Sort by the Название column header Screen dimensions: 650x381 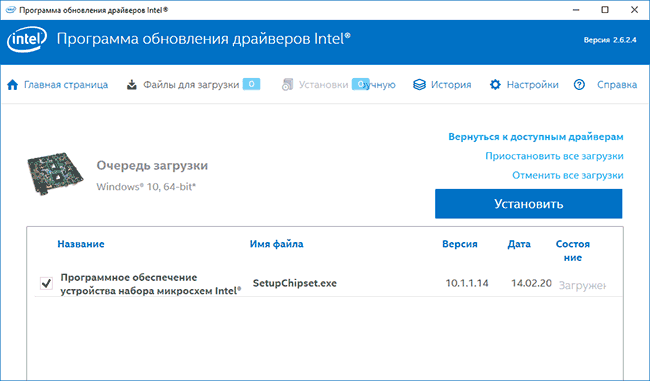[81, 244]
